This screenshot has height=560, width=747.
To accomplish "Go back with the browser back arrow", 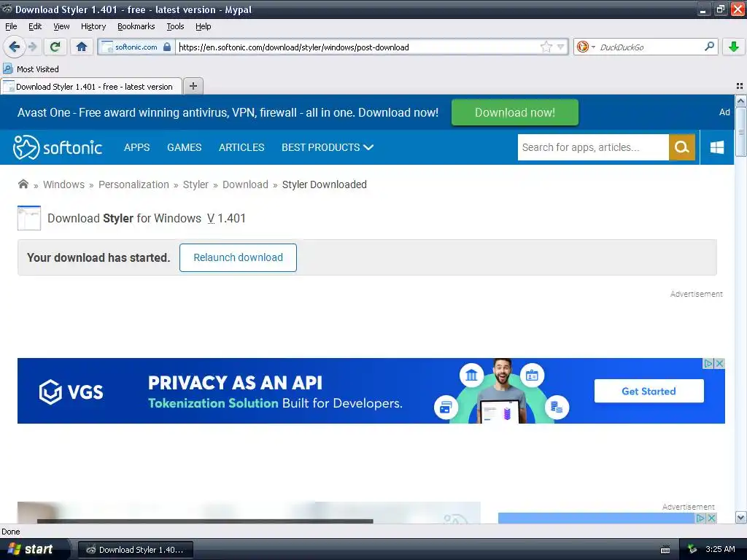I will coord(14,47).
